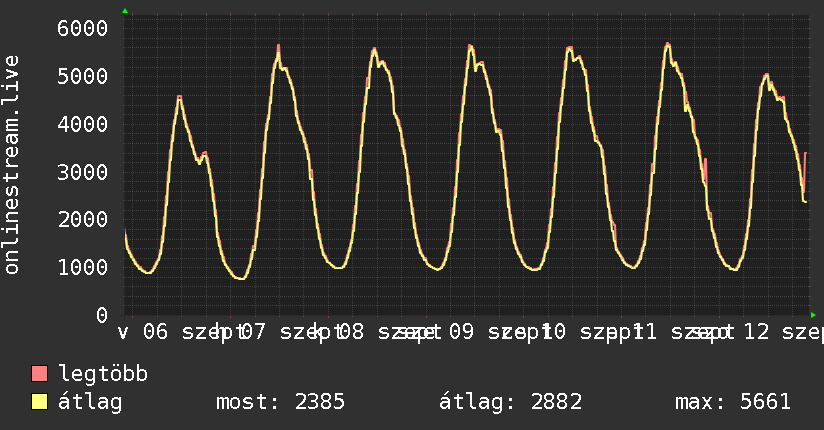Click the '06' date label on x-axis
Viewport: 824px width, 430px height.
click(156, 332)
